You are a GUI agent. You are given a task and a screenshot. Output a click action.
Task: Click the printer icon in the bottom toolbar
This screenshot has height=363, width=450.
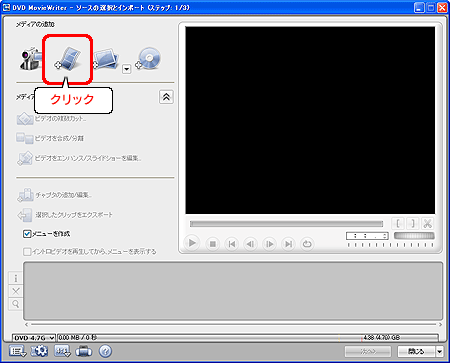pos(83,351)
